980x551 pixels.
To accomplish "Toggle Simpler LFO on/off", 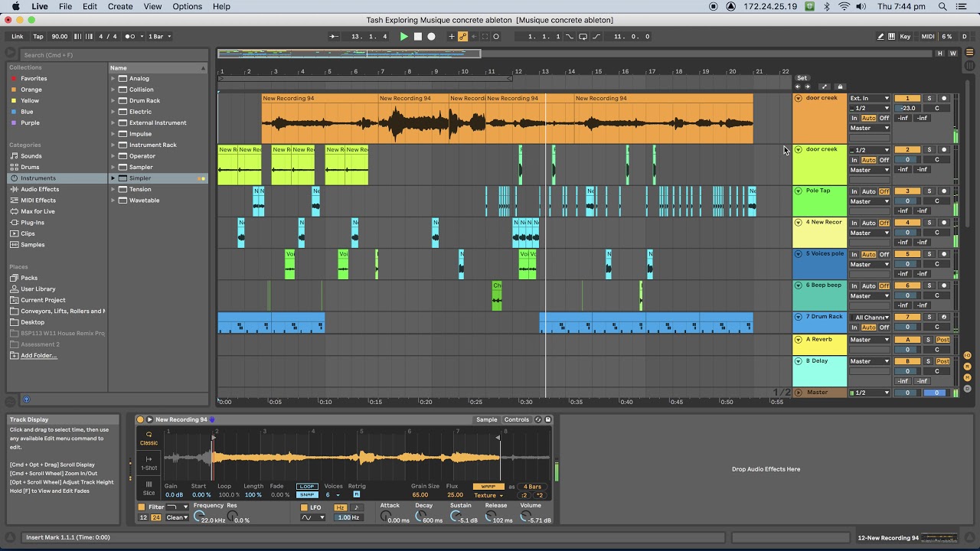I will (305, 507).
